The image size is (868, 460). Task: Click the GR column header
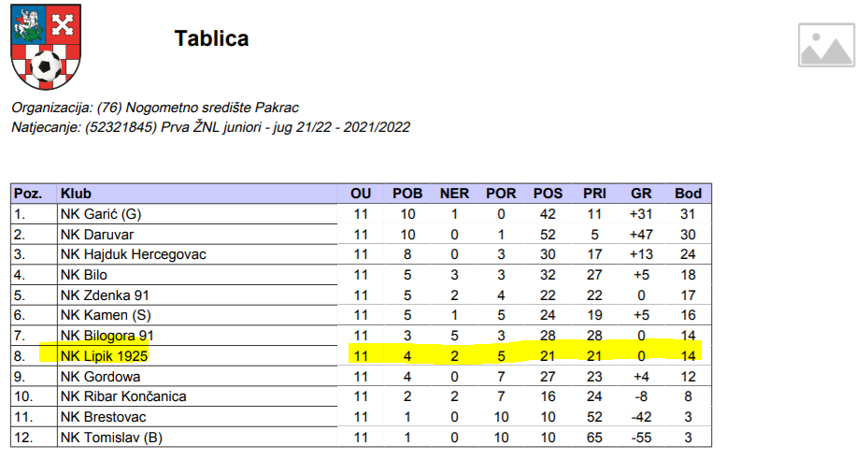pos(641,194)
